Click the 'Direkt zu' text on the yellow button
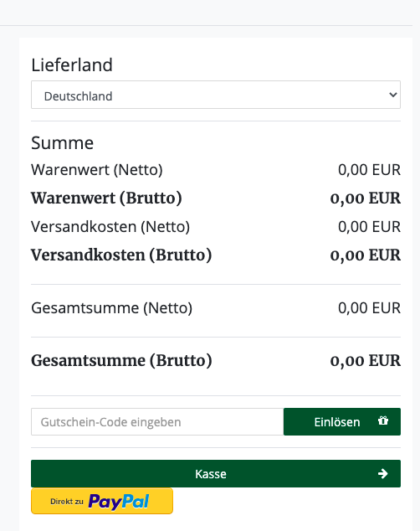The width and height of the screenshot is (420, 531). [67, 502]
